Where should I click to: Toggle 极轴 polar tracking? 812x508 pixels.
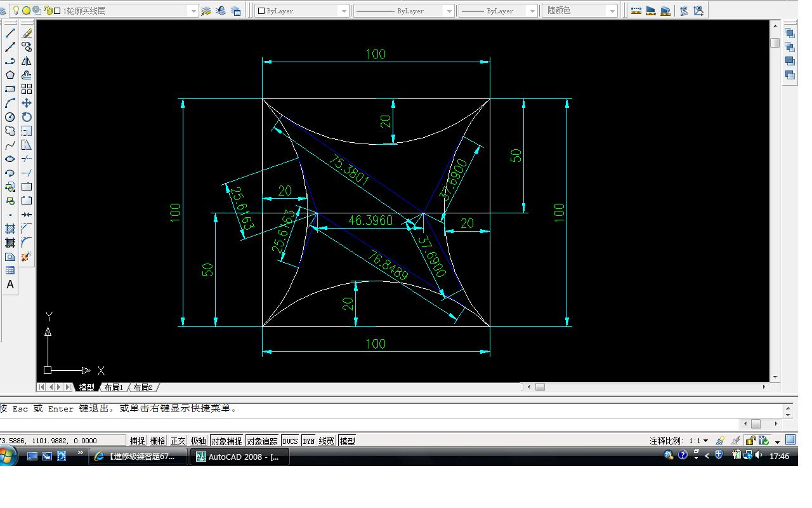(x=198, y=441)
